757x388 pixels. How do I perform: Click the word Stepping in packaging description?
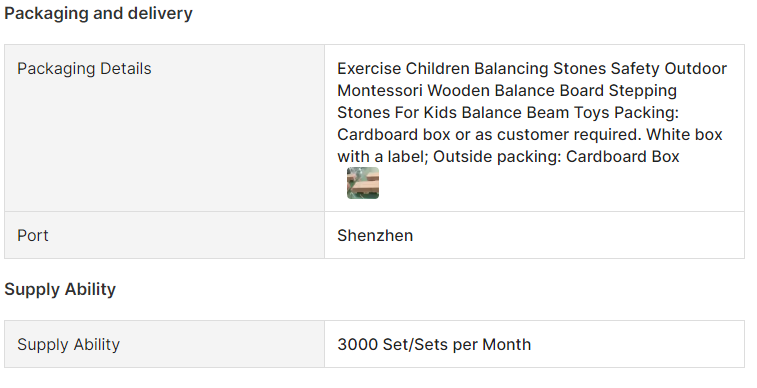pyautogui.click(x=643, y=90)
